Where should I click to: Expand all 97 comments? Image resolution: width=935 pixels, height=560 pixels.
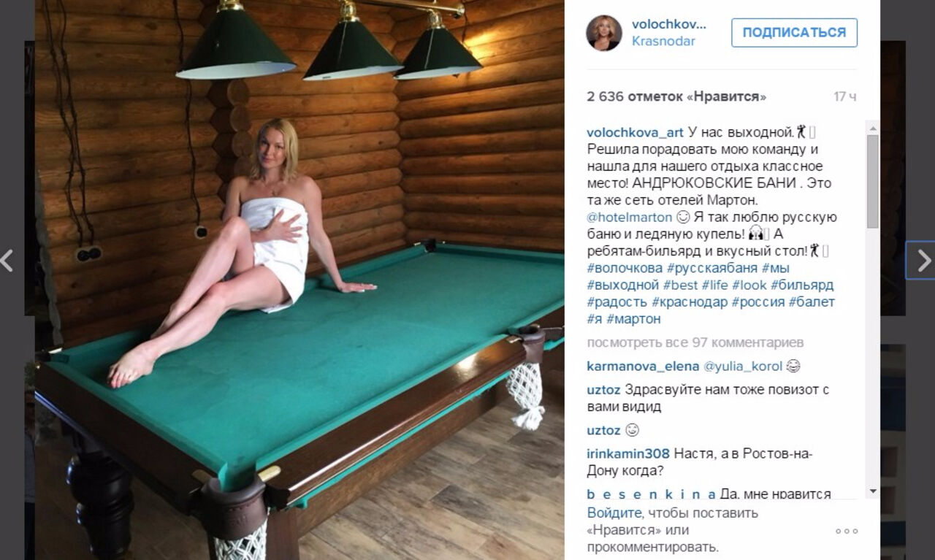click(695, 342)
